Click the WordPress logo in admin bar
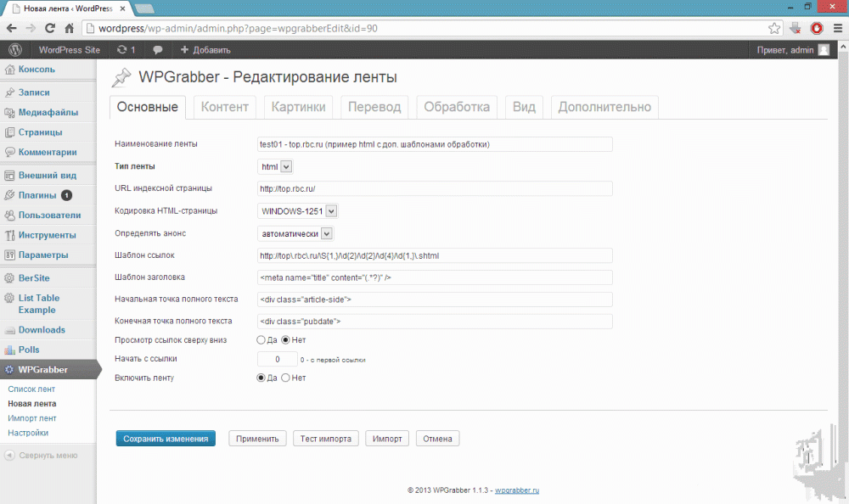This screenshot has width=849, height=504. 14,50
